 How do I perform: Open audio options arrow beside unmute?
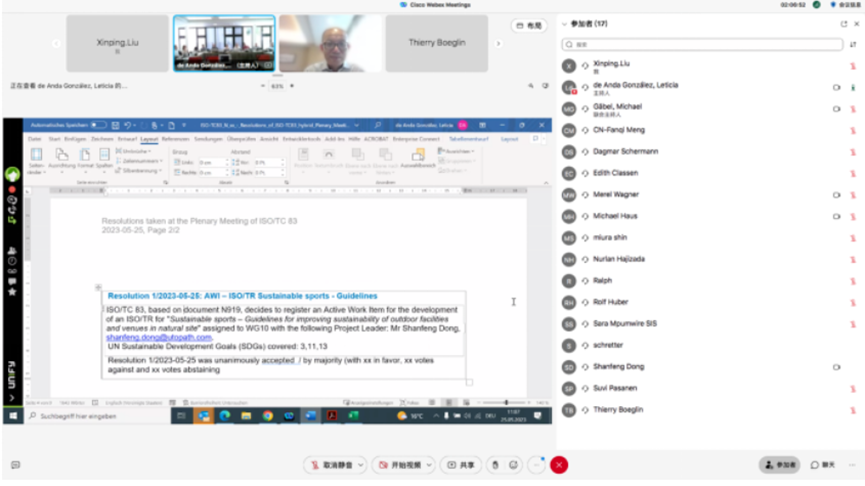361,465
